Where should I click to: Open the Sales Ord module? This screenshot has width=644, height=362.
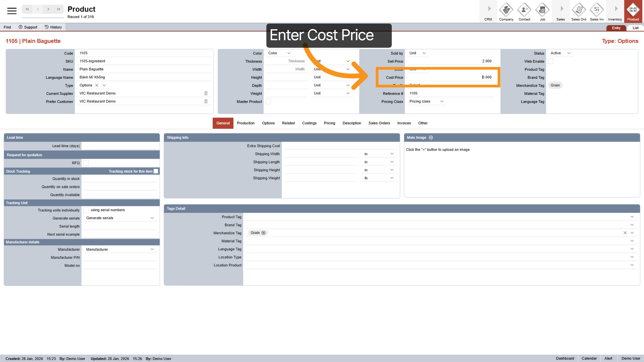[x=579, y=11]
